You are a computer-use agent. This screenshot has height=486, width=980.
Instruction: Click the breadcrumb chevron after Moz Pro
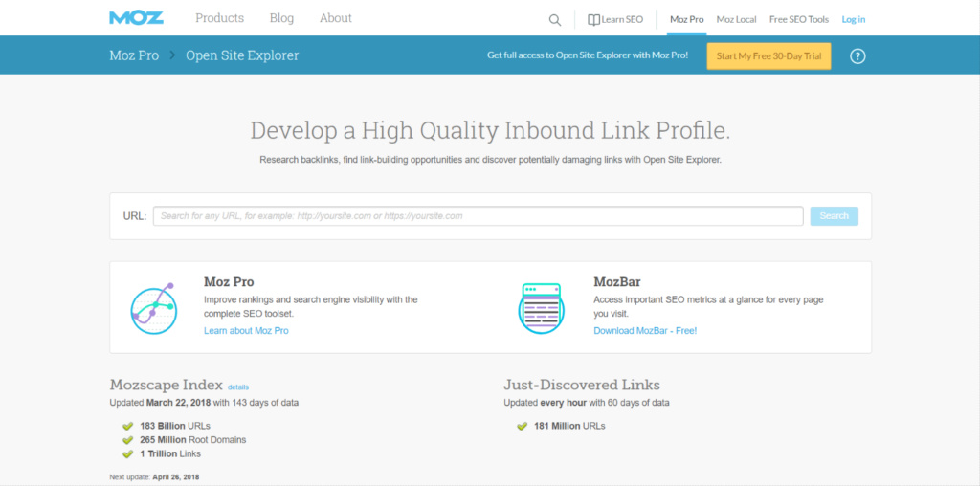[x=172, y=55]
